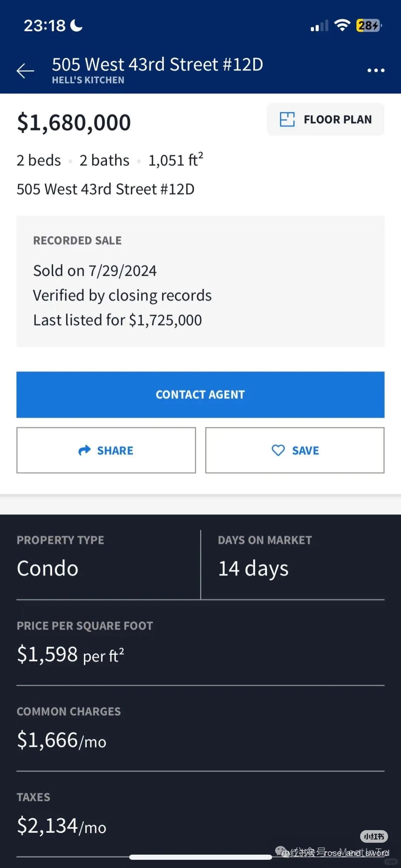401x868 pixels.
Task: Open the FLOOR PLAN button
Action: click(x=326, y=120)
